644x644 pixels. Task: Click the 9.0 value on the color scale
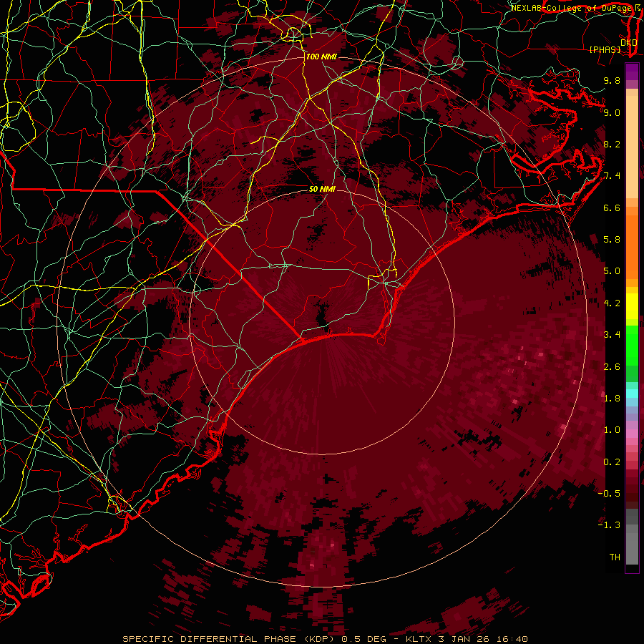point(612,112)
